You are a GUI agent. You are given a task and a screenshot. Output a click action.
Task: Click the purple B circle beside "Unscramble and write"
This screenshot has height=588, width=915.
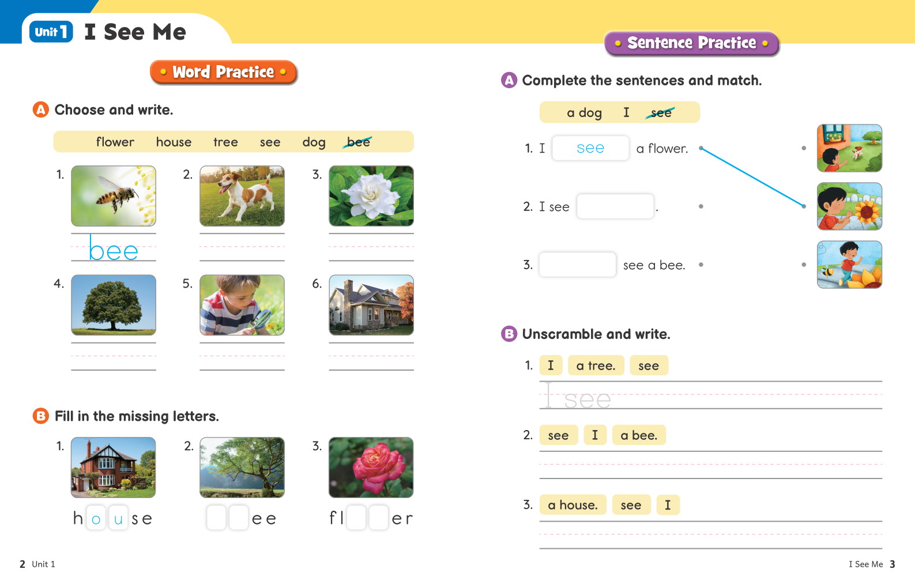pos(509,334)
